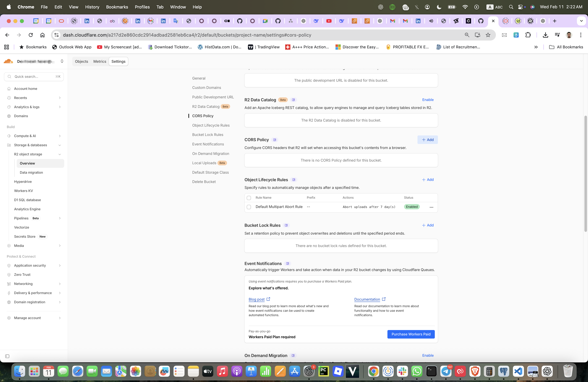This screenshot has height=382, width=588.
Task: Click the page vertical scrollbar
Action: [x=585, y=173]
